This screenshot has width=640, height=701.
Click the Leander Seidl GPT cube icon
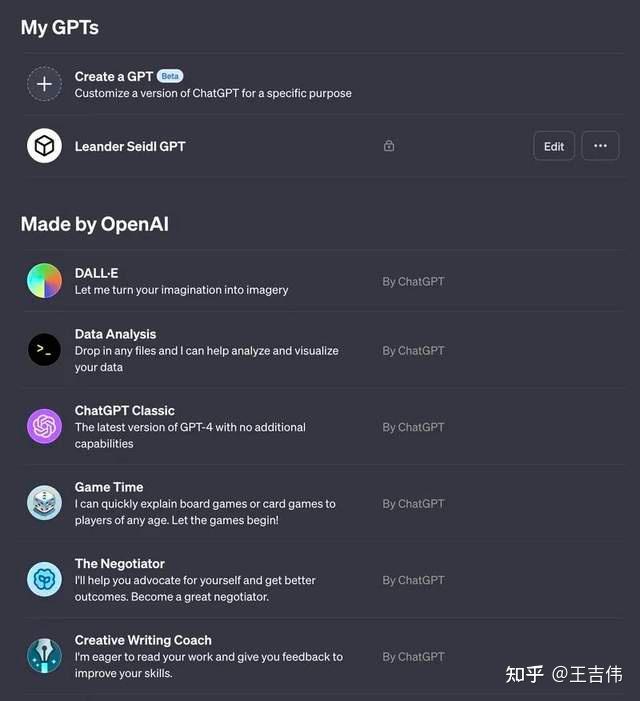(44, 146)
